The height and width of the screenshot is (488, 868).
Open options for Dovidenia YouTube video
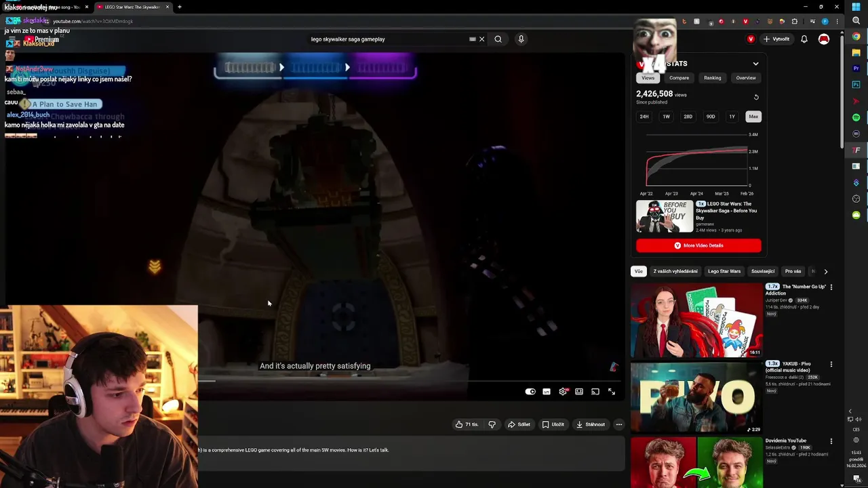point(831,441)
